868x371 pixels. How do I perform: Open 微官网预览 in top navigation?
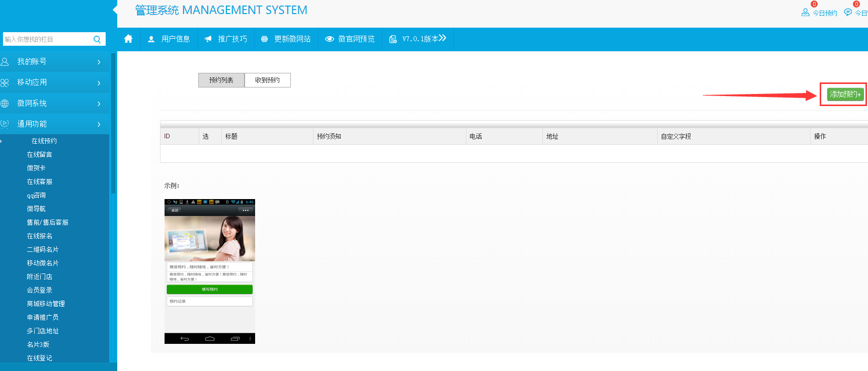350,39
